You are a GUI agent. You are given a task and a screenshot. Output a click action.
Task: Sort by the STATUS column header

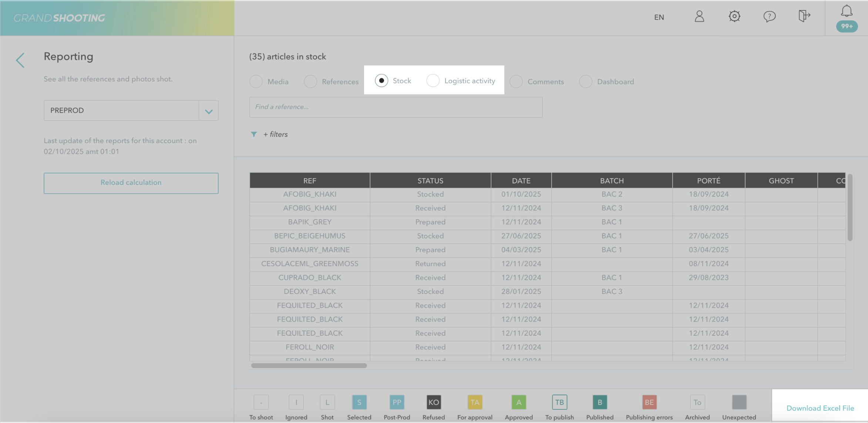(x=430, y=181)
